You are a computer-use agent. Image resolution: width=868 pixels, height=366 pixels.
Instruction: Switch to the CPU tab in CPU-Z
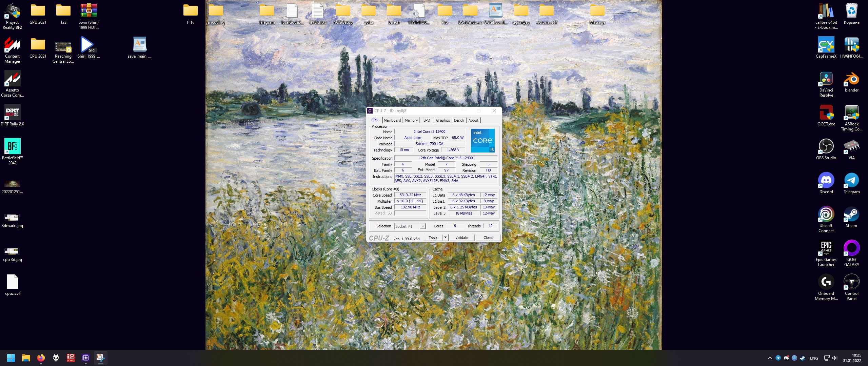(x=375, y=120)
